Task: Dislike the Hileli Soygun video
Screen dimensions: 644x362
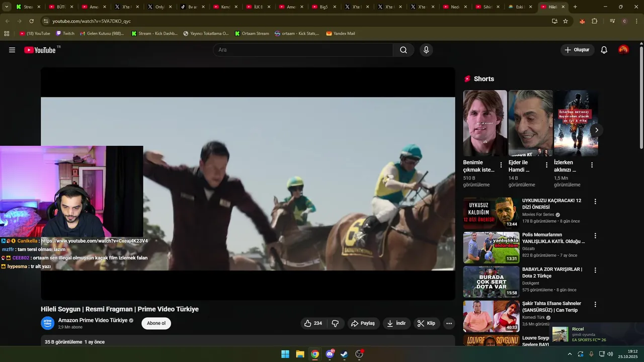Action: [335, 323]
